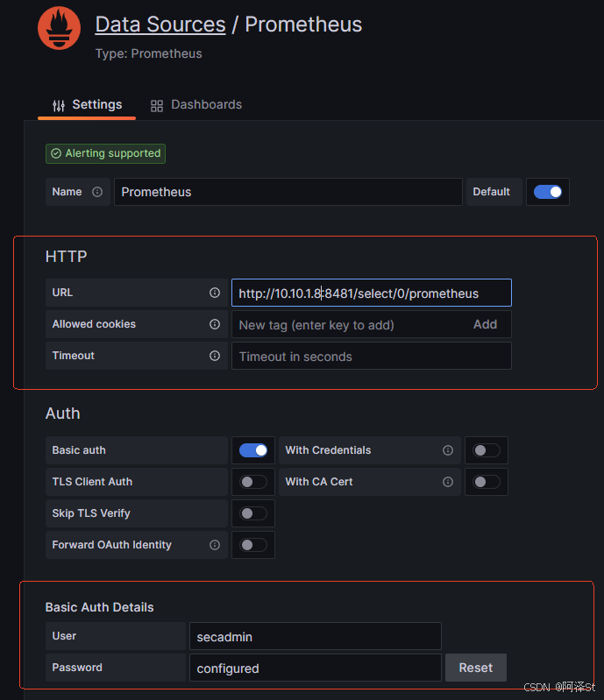Click the 'Type: Prometheus' subtitle text
The image size is (604, 700).
pos(149,53)
